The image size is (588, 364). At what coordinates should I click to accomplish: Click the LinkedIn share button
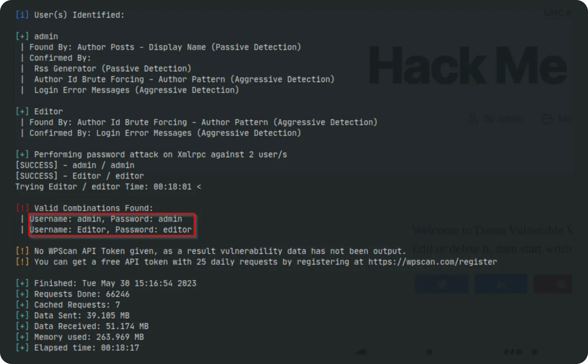501,284
